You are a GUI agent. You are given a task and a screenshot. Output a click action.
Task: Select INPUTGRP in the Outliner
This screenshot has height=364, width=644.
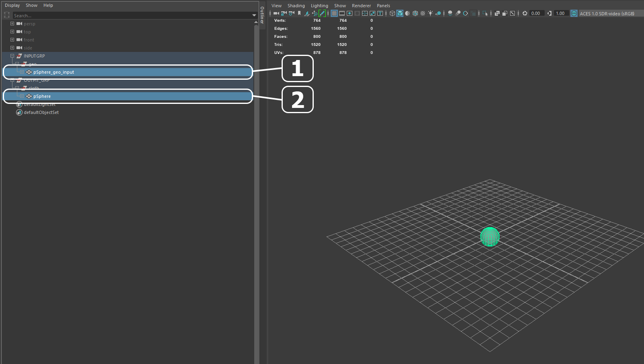point(34,56)
